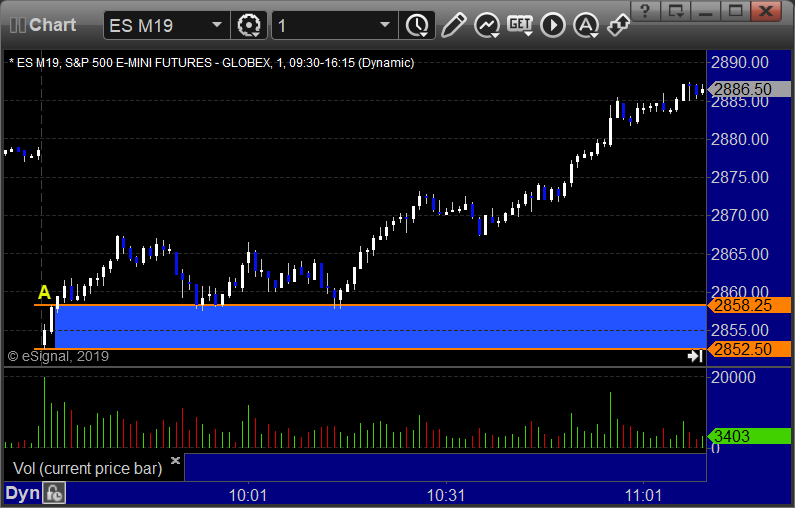Click the 2870.00 price axis label
The height and width of the screenshot is (508, 795).
740,215
